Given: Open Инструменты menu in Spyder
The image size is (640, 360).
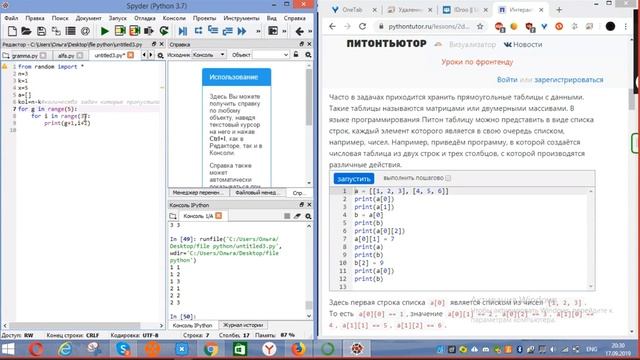Looking at the screenshot, I should [x=241, y=18].
